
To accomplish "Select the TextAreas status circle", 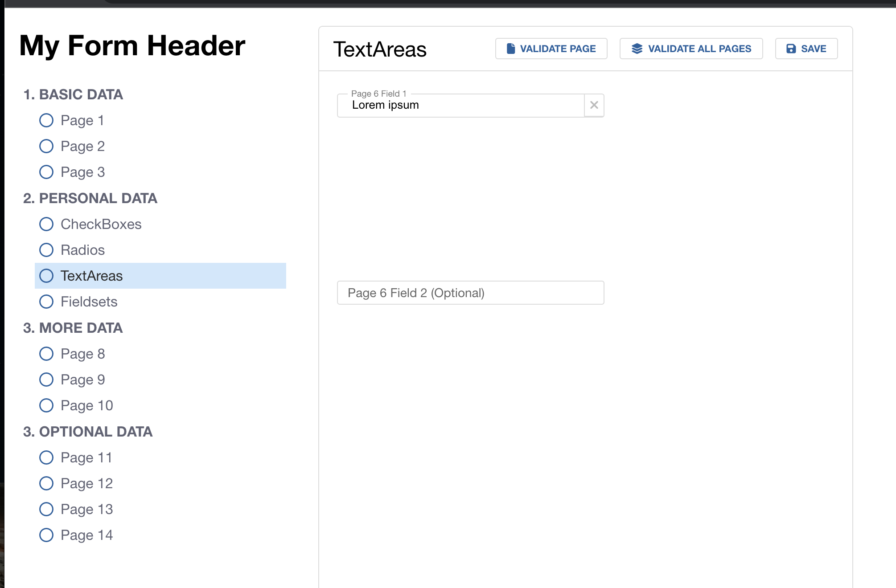I will click(46, 276).
